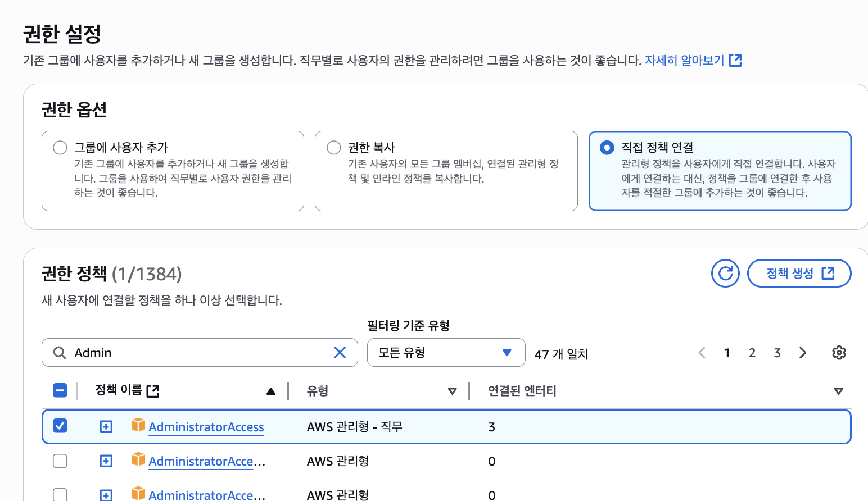The image size is (868, 501).
Task: Clear the Admin search text
Action: tap(340, 353)
